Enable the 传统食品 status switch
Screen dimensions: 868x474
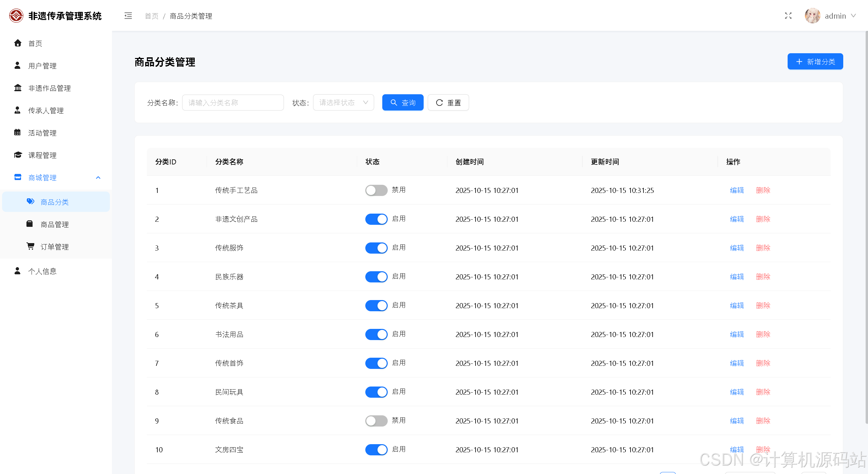point(376,421)
